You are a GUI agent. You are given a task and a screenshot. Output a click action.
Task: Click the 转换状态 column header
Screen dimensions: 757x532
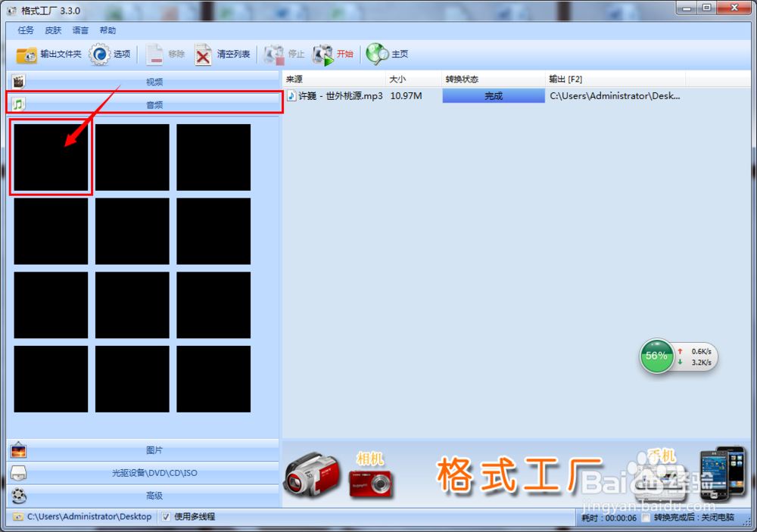tap(494, 79)
